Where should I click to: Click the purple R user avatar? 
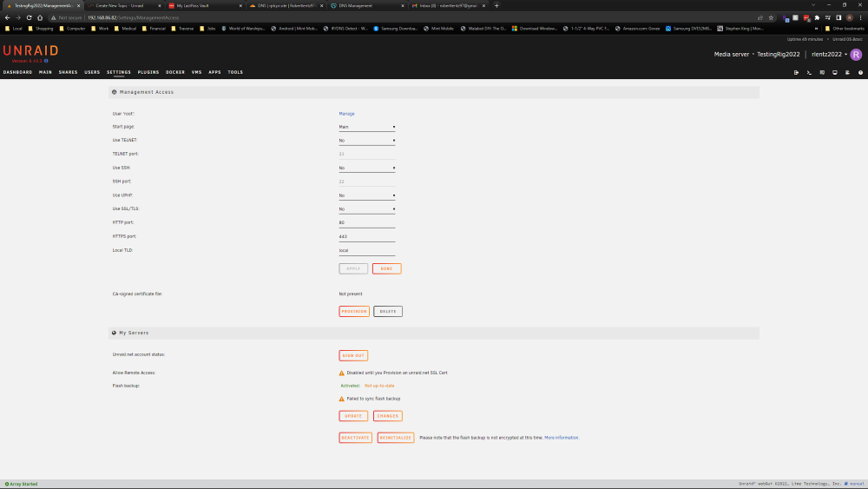tap(856, 54)
